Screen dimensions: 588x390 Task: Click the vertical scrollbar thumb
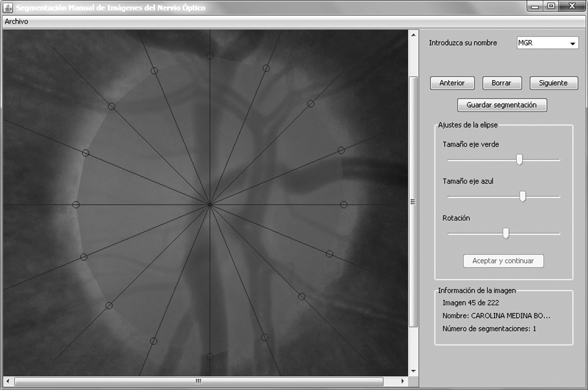[413, 201]
